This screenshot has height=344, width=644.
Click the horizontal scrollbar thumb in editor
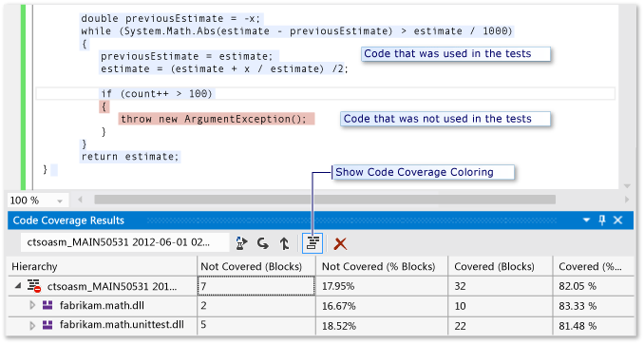(325, 200)
